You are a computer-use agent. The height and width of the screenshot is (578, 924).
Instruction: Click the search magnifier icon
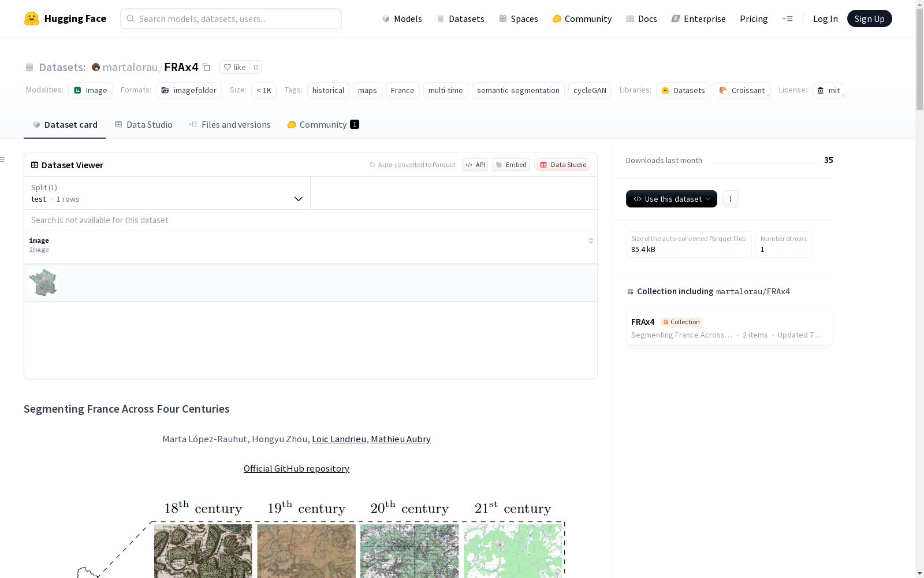[131, 18]
